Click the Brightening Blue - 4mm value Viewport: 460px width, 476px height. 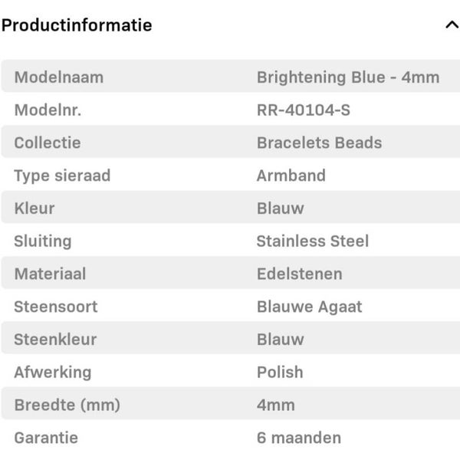coord(348,77)
